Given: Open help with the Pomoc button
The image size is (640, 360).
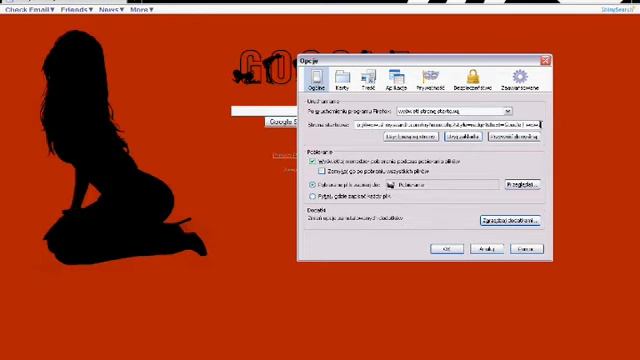Looking at the screenshot, I should click(527, 249).
